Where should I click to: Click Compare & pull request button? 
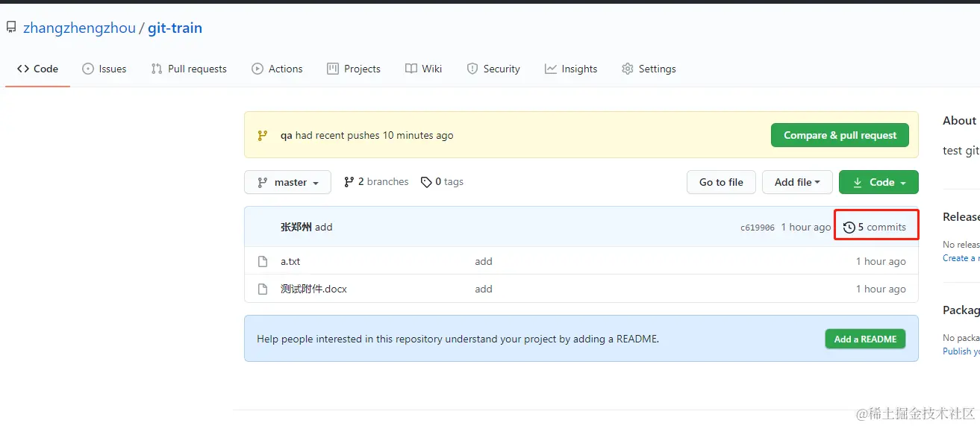tap(840, 135)
